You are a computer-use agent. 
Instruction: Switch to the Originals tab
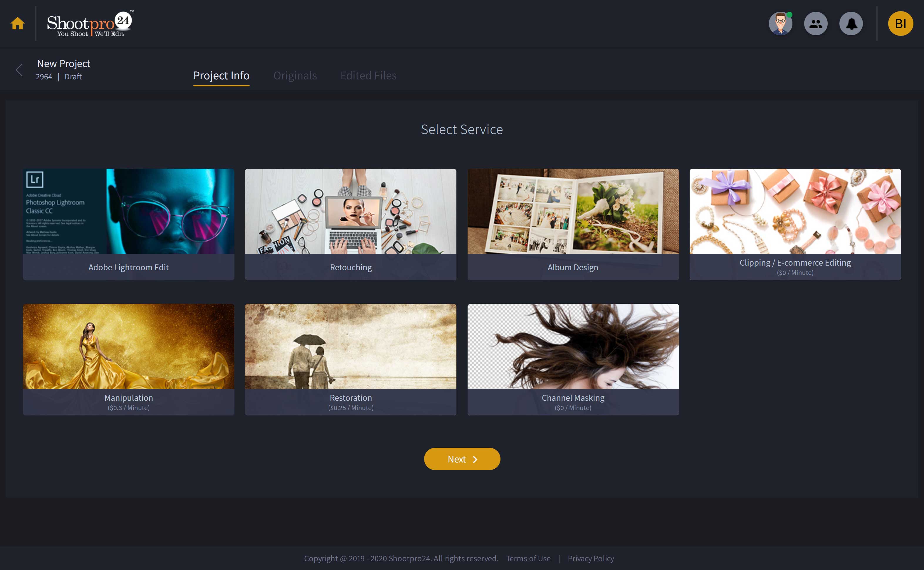[x=295, y=76]
